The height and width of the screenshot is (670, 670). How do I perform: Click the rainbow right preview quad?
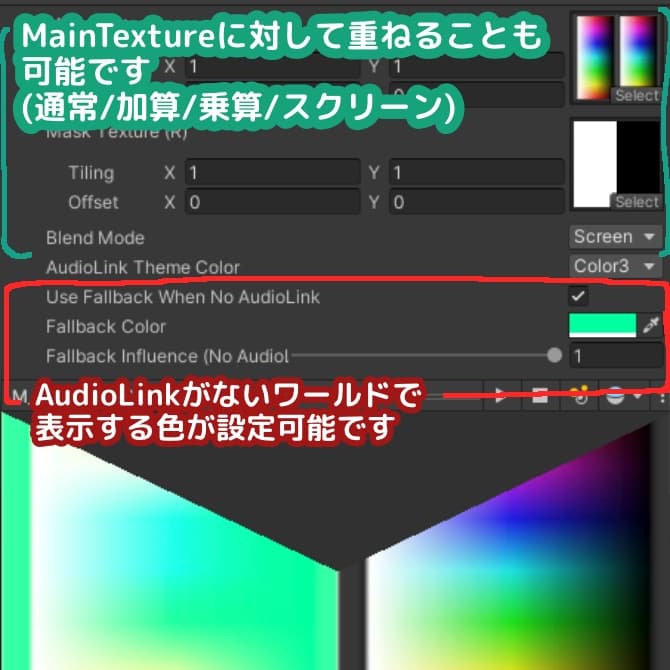click(x=508, y=555)
